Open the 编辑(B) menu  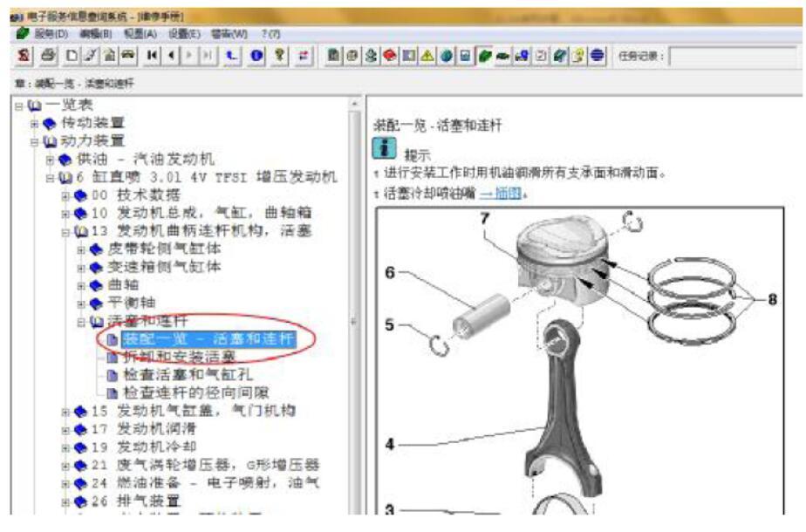[96, 34]
